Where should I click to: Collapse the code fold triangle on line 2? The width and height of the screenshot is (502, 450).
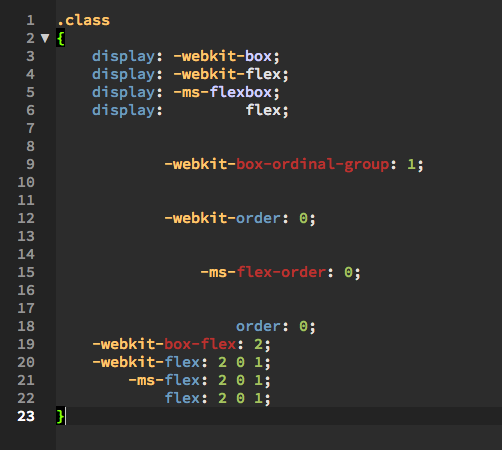pyautogui.click(x=45, y=38)
